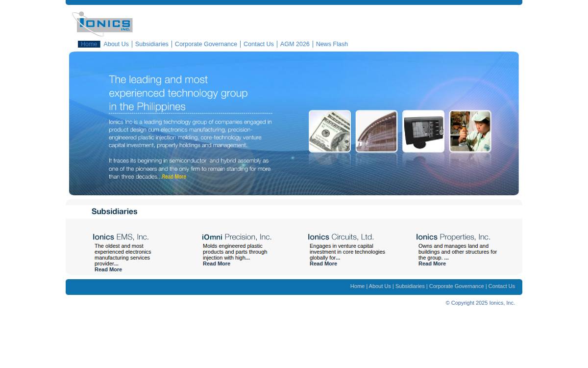588x368 pixels.
Task: Select Corporate Governance in top navigation
Action: [x=206, y=44]
